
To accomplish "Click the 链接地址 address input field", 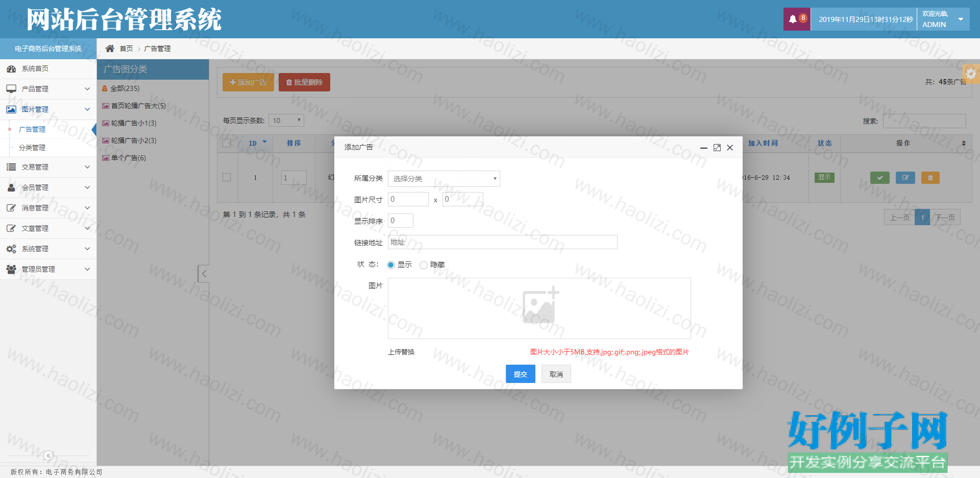I will (x=503, y=242).
